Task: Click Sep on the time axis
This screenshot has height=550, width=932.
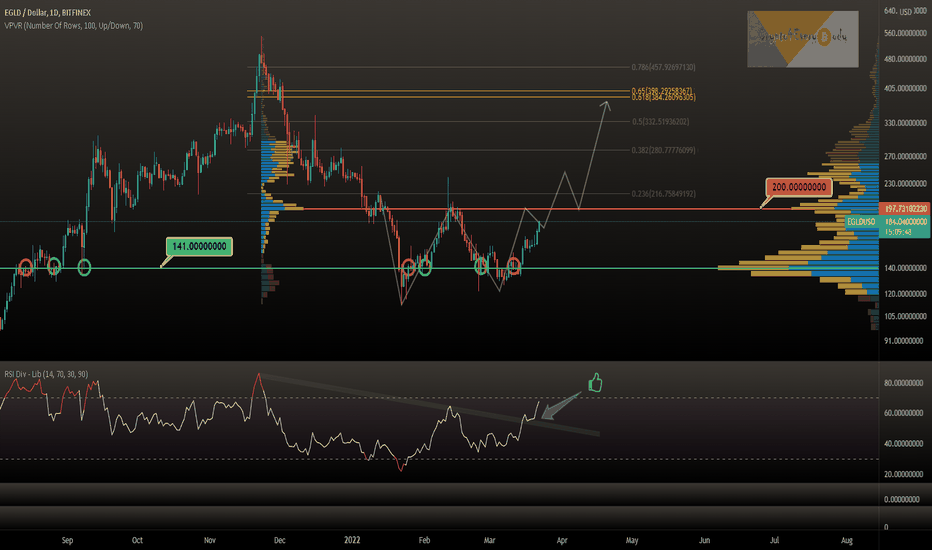Action: pos(67,540)
